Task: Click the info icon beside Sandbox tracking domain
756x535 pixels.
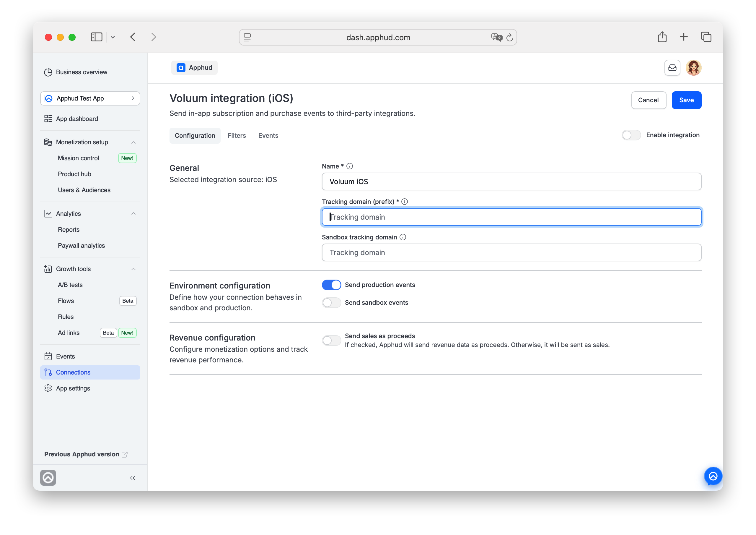Action: click(403, 237)
